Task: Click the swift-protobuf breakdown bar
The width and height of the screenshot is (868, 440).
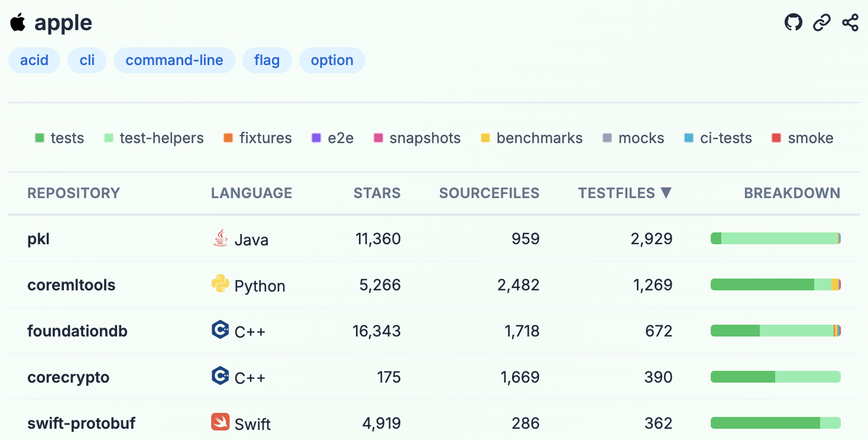Action: click(x=776, y=423)
